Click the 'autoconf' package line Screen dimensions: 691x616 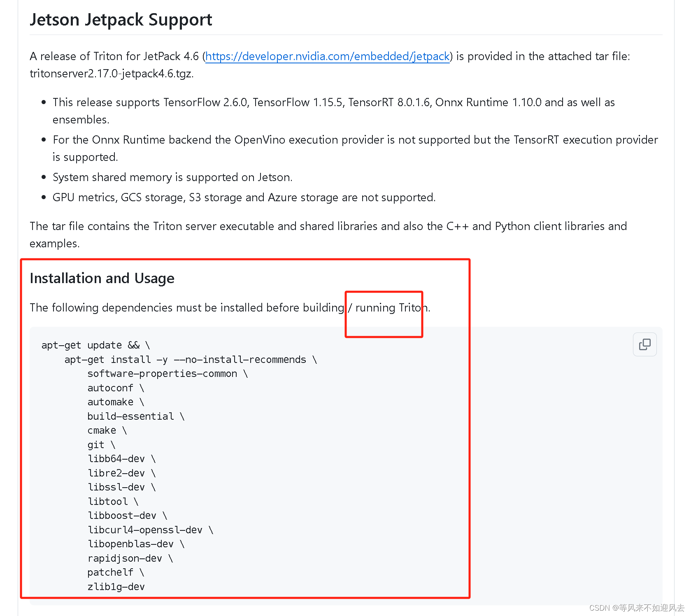[x=116, y=388]
